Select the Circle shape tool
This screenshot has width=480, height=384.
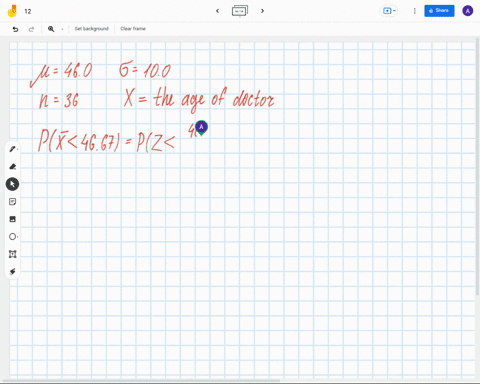tap(12, 237)
